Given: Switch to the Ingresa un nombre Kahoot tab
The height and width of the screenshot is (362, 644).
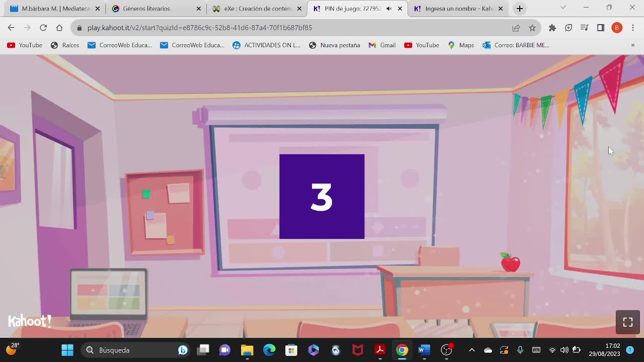Looking at the screenshot, I should 458,9.
